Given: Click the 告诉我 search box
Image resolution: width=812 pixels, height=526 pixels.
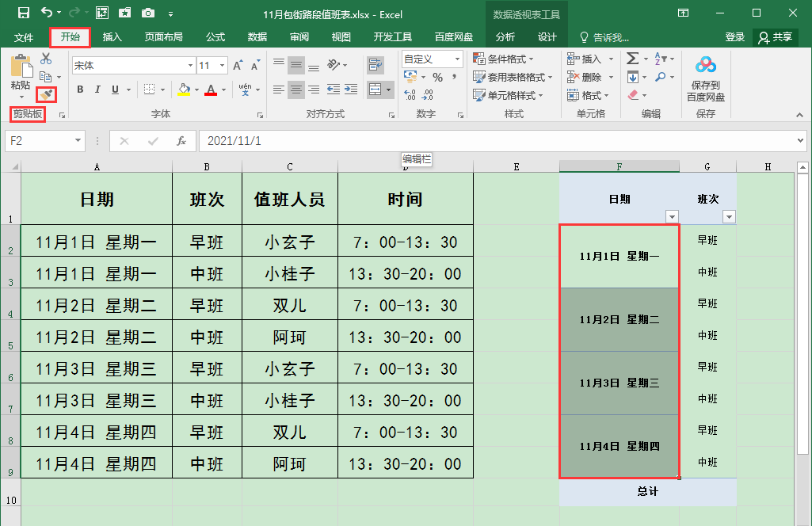Looking at the screenshot, I should (x=604, y=37).
